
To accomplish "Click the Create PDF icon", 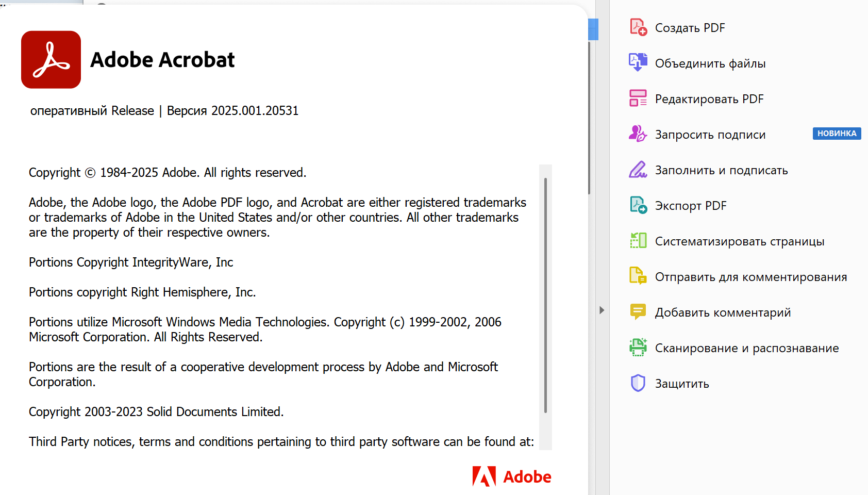I will 638,27.
